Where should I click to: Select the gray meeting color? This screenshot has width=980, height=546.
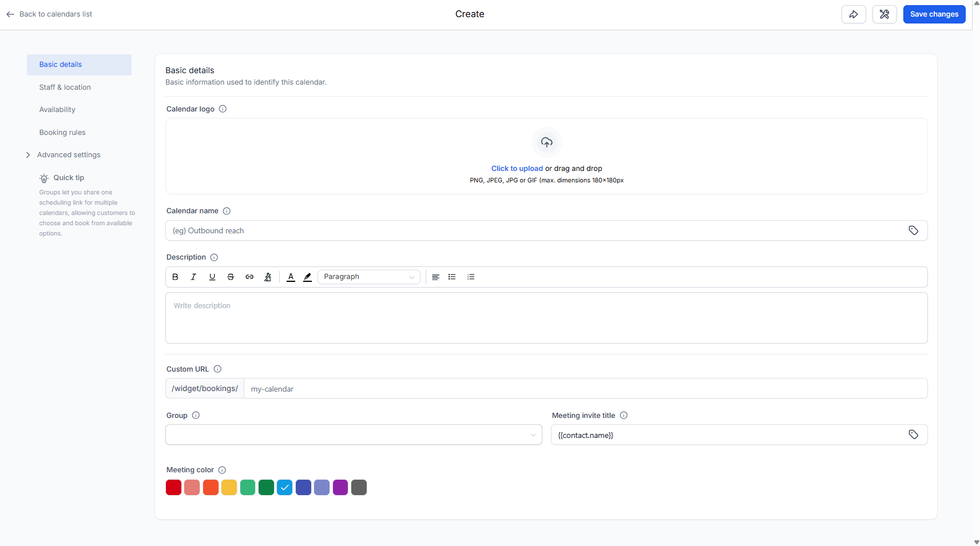coord(359,488)
